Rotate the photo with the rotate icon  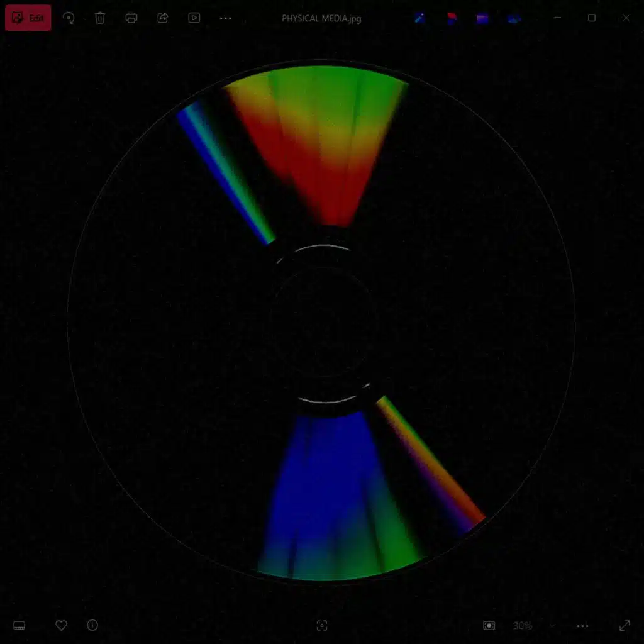[x=69, y=18]
